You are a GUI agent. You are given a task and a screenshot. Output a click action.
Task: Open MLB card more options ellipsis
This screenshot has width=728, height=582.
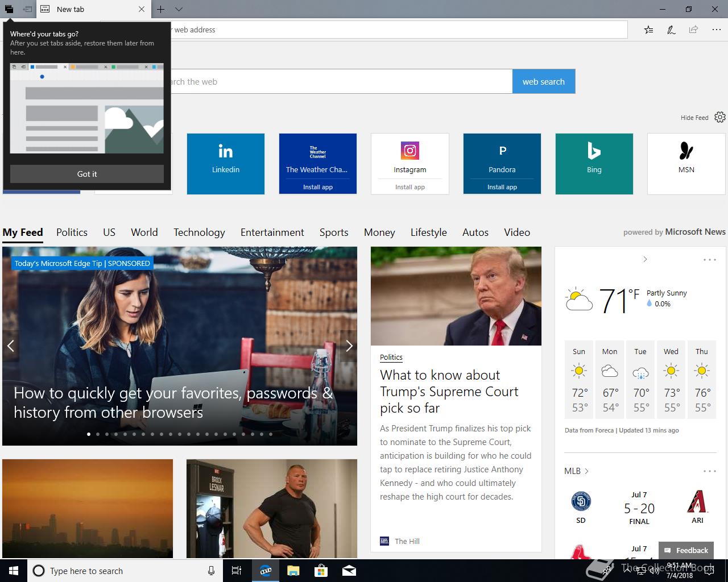click(710, 471)
